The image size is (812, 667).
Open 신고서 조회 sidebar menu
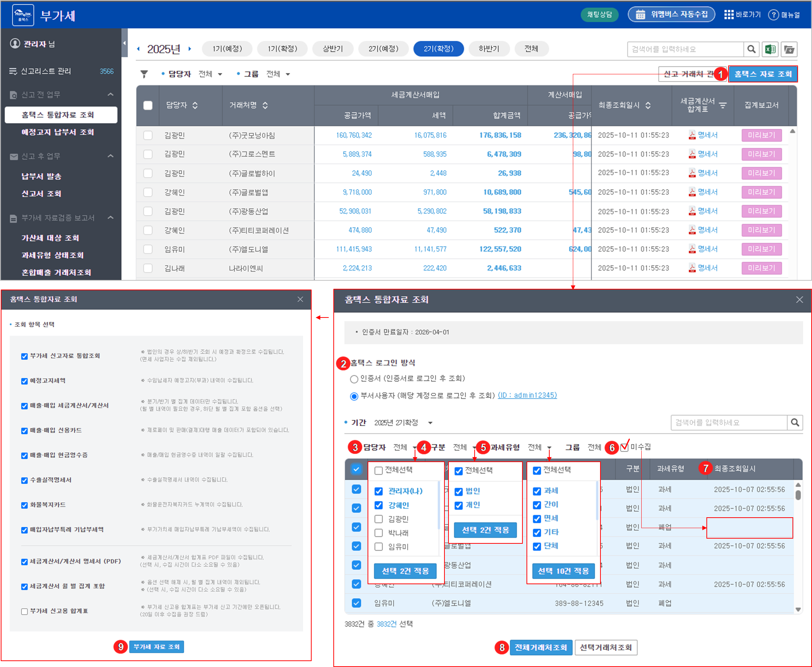pos(42,194)
